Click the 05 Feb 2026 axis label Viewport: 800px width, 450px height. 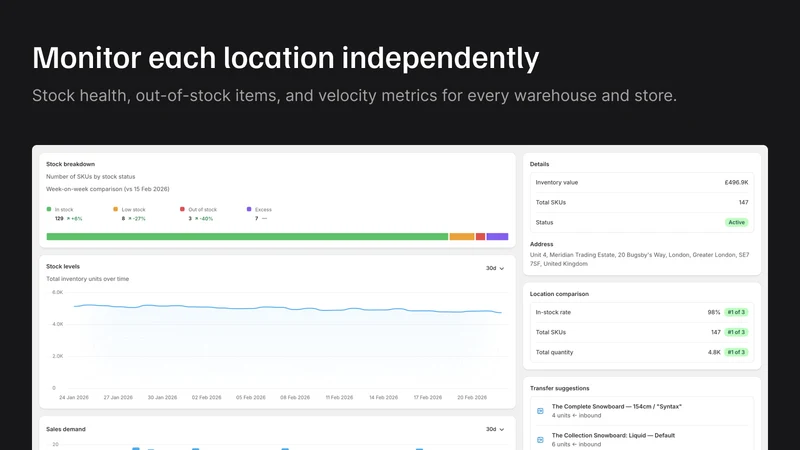(251, 397)
